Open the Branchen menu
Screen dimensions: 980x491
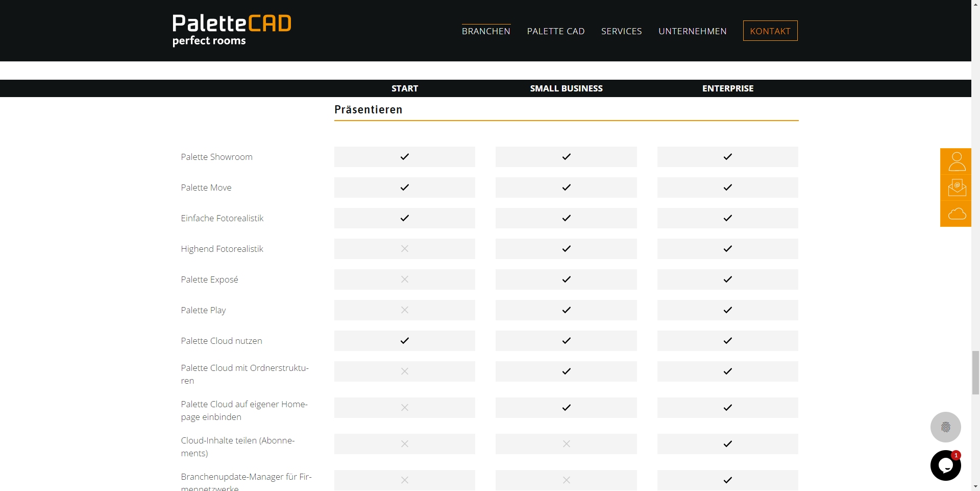point(486,31)
